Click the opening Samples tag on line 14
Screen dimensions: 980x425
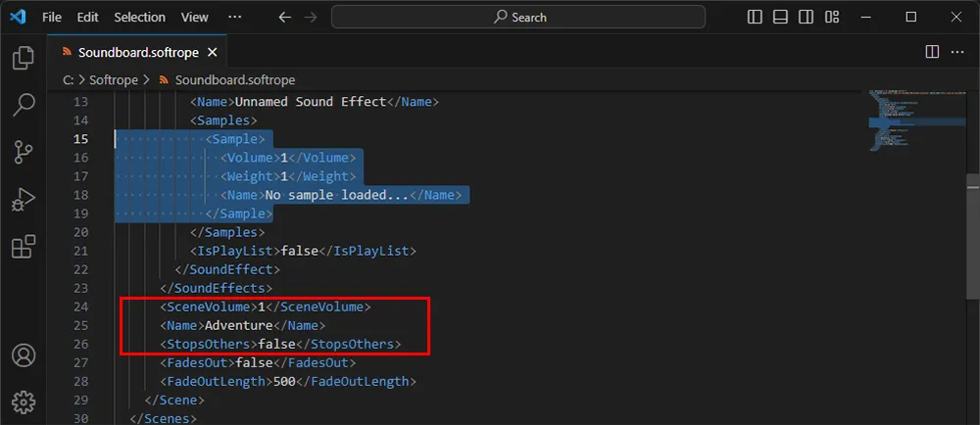[223, 119]
